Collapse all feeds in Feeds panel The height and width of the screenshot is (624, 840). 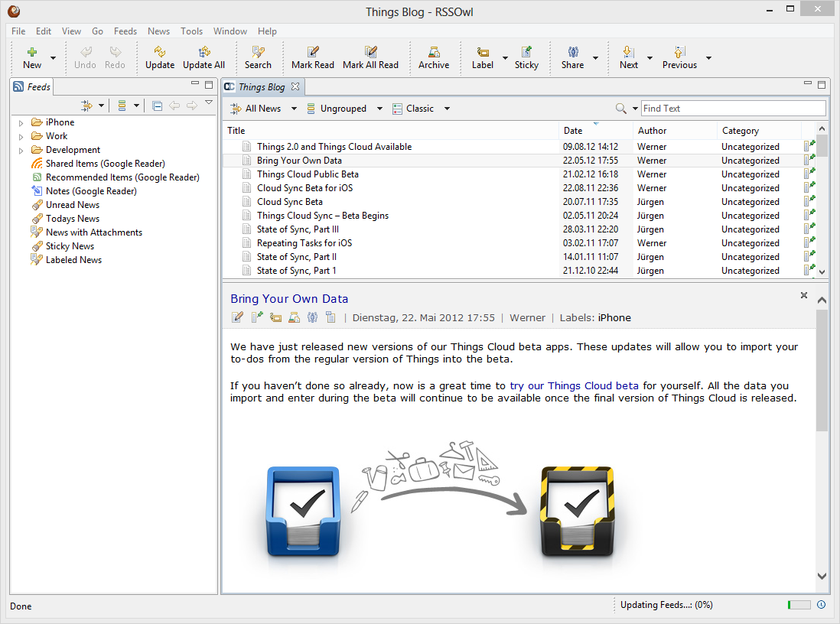(157, 106)
